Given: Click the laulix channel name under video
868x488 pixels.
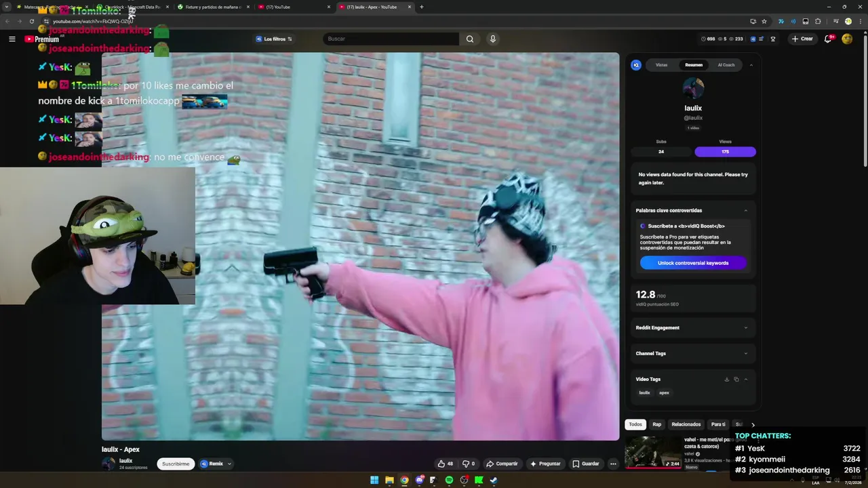Looking at the screenshot, I should tap(125, 461).
